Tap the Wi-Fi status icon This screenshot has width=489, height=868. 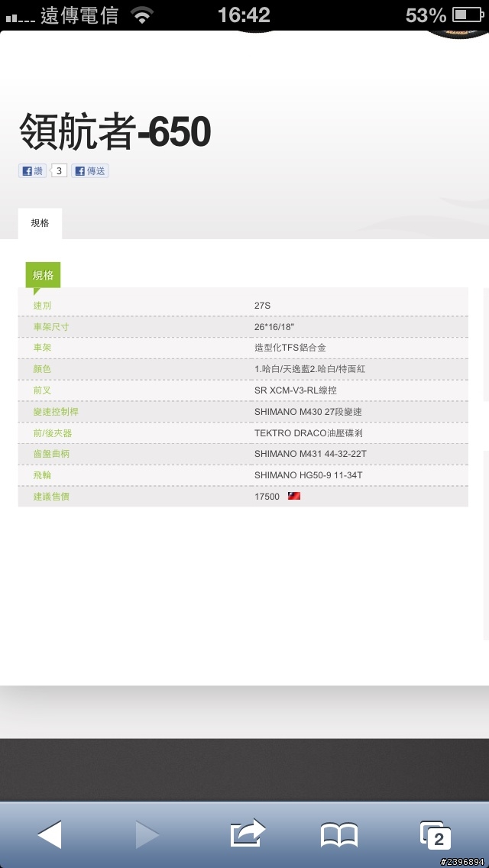(143, 15)
